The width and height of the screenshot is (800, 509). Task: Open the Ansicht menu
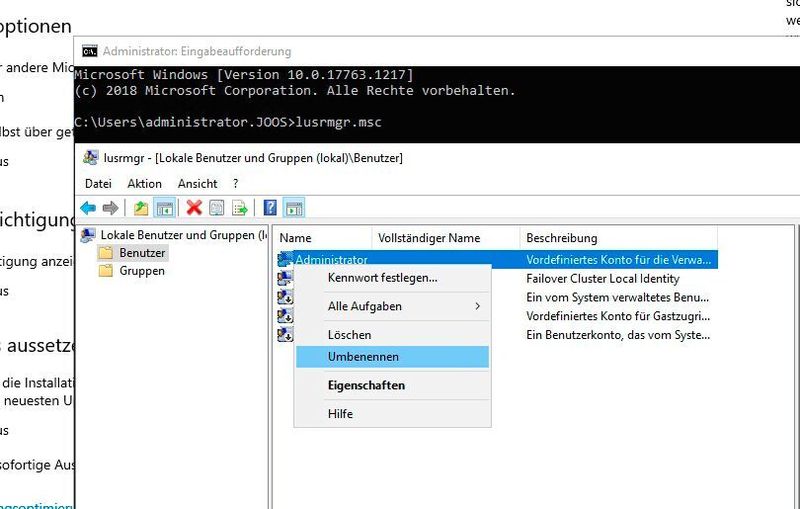coord(197,184)
